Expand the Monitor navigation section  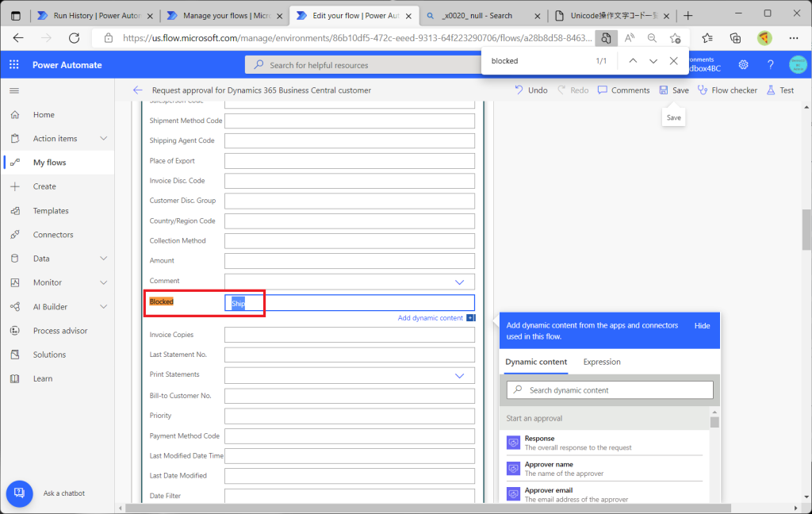[x=104, y=282]
